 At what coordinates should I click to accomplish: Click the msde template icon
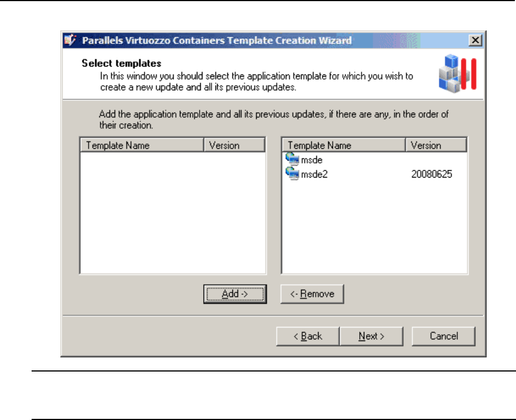[x=292, y=159]
